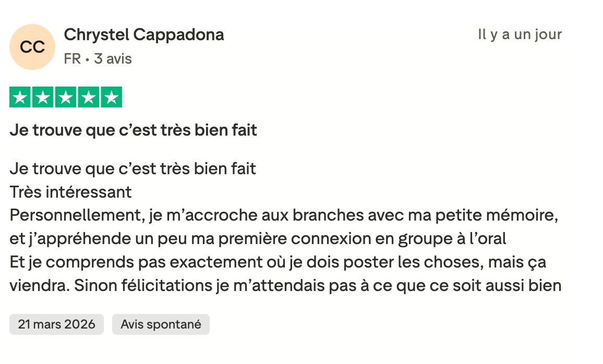
Task: Click the "Il y a un jour" timestamp
Action: (x=520, y=35)
